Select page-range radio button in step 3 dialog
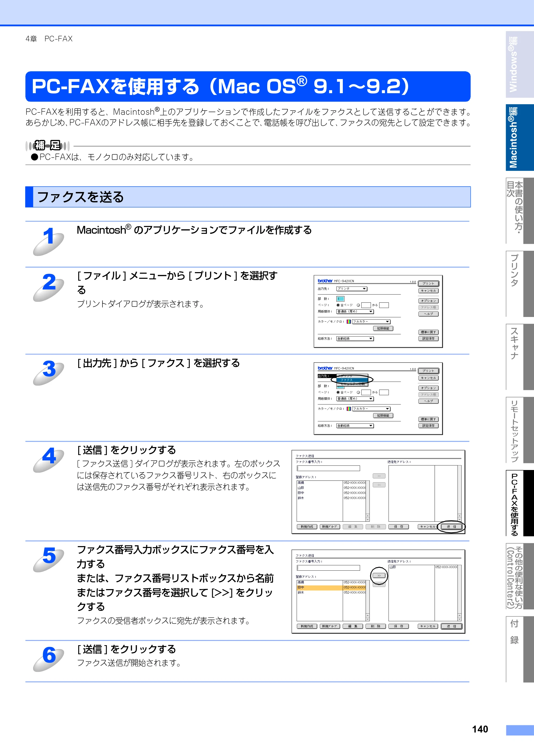The height and width of the screenshot is (756, 534). coord(358,393)
